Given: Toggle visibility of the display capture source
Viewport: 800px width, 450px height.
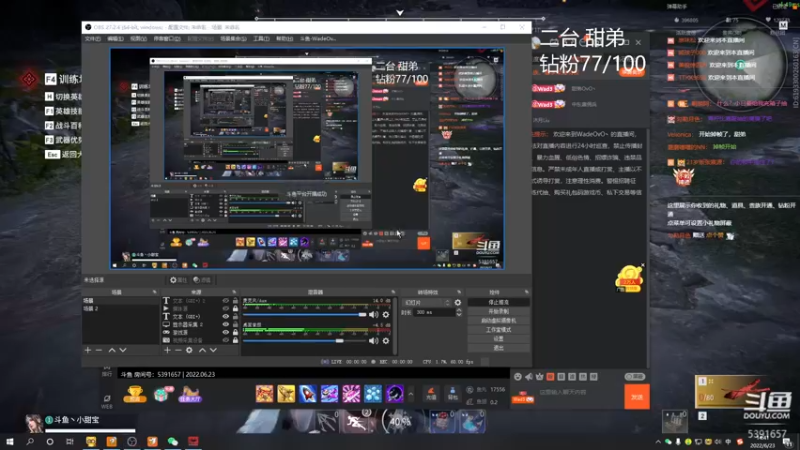Looking at the screenshot, I should (226, 324).
